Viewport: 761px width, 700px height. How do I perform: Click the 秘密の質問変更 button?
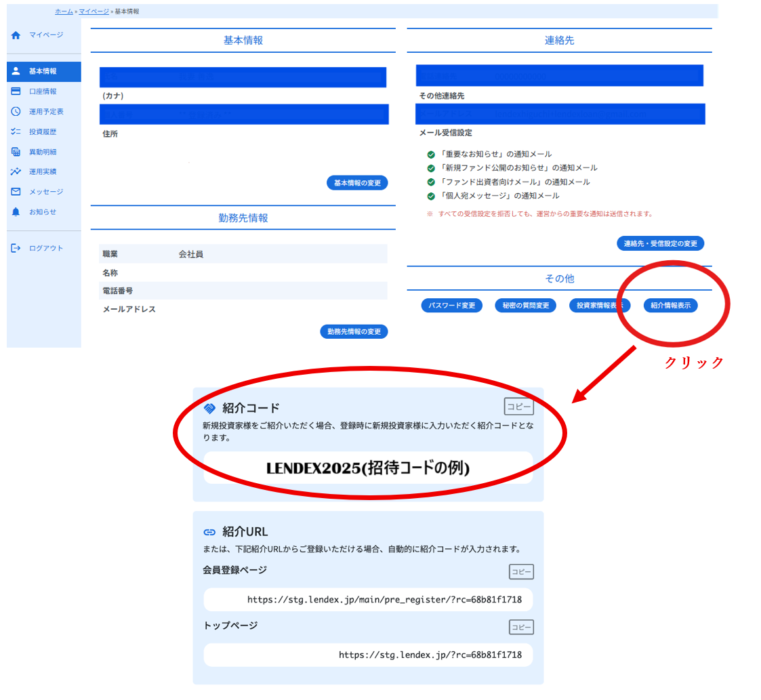pyautogui.click(x=526, y=305)
